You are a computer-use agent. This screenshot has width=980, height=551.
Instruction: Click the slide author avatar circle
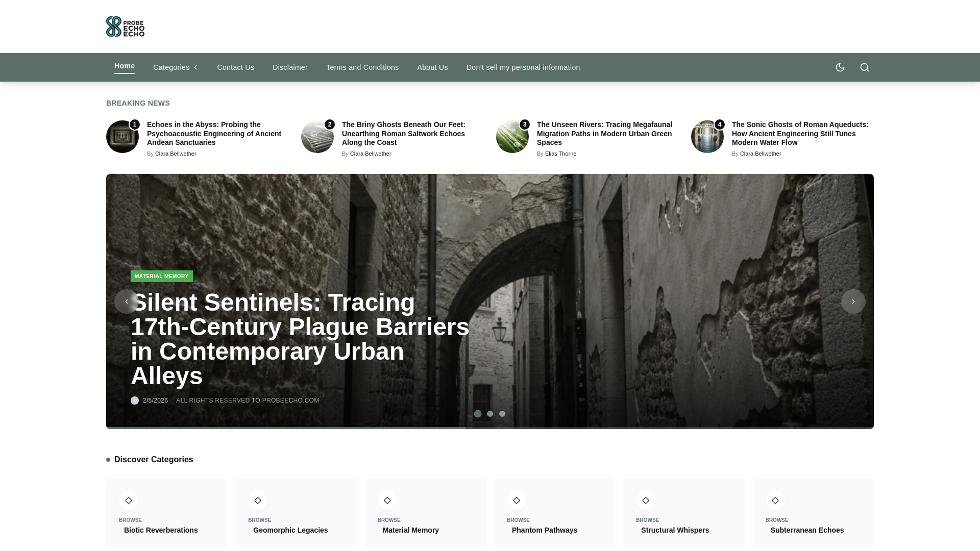click(135, 400)
